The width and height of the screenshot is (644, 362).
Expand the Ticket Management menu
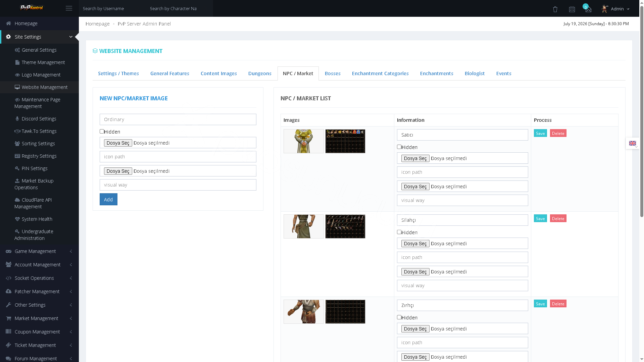(39, 345)
